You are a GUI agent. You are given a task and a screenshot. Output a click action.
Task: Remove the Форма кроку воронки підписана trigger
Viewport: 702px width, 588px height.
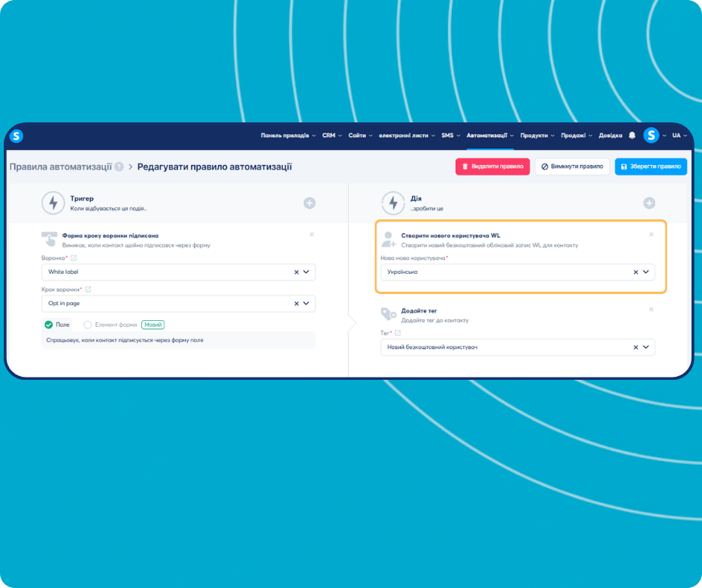pyautogui.click(x=311, y=234)
